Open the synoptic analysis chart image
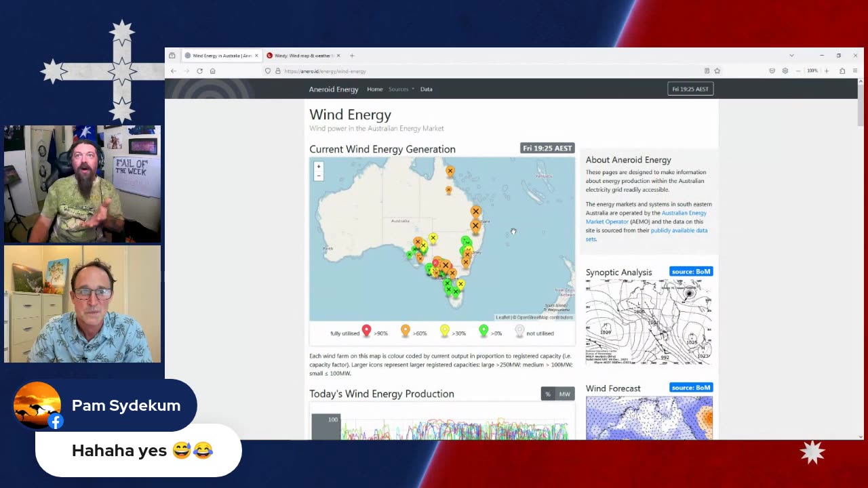Viewport: 868px width, 488px height. 649,323
